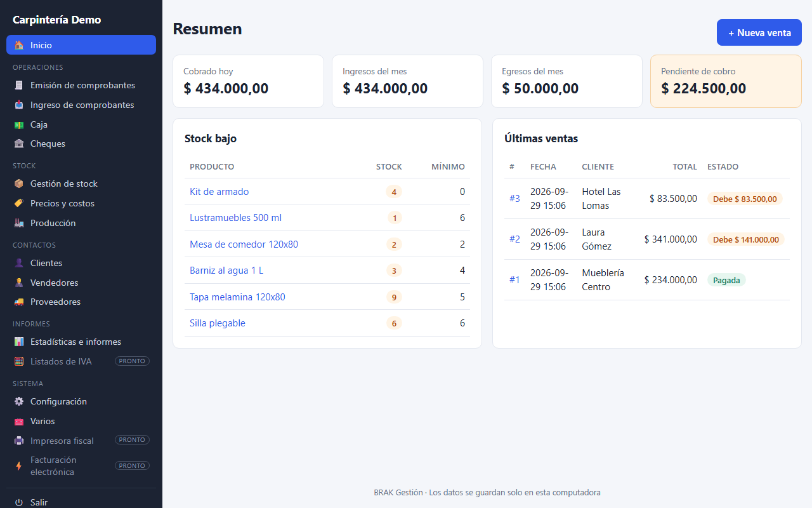Open sale number #1
The width and height of the screenshot is (812, 508).
(x=514, y=280)
